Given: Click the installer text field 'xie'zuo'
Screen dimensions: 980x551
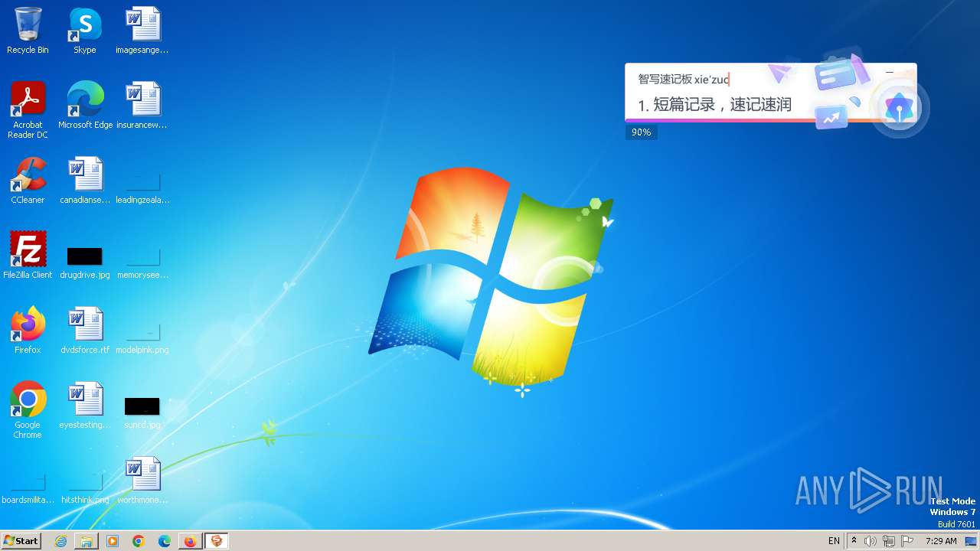Looking at the screenshot, I should click(x=684, y=79).
